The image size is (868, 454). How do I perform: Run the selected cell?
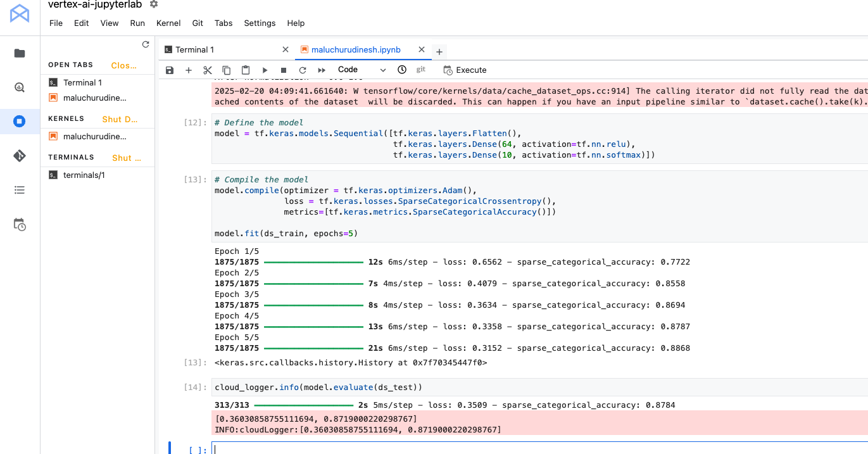[x=265, y=70]
